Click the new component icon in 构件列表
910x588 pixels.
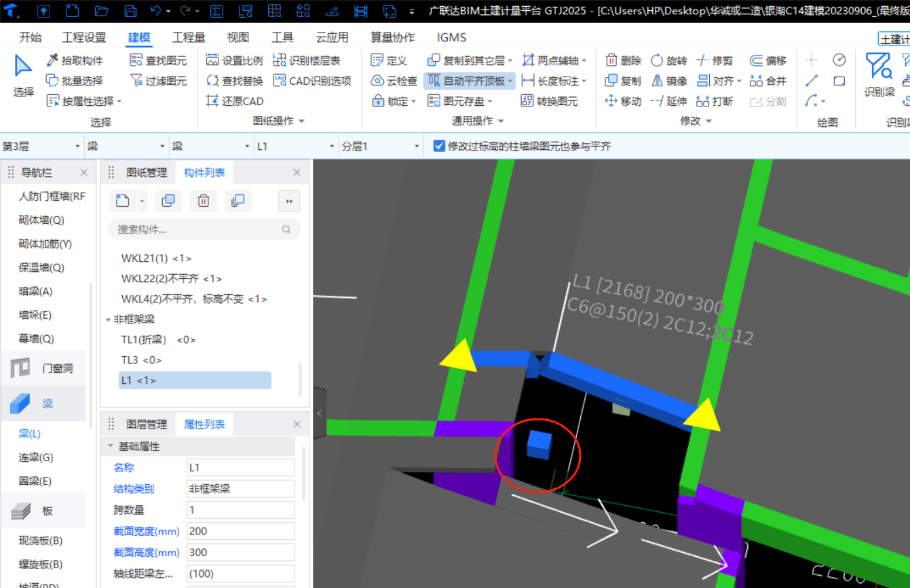coord(122,200)
